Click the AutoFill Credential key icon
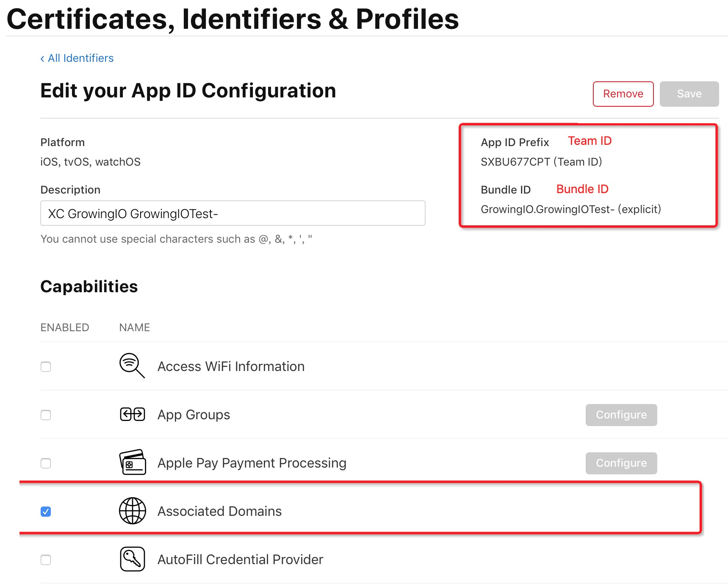 tap(133, 559)
